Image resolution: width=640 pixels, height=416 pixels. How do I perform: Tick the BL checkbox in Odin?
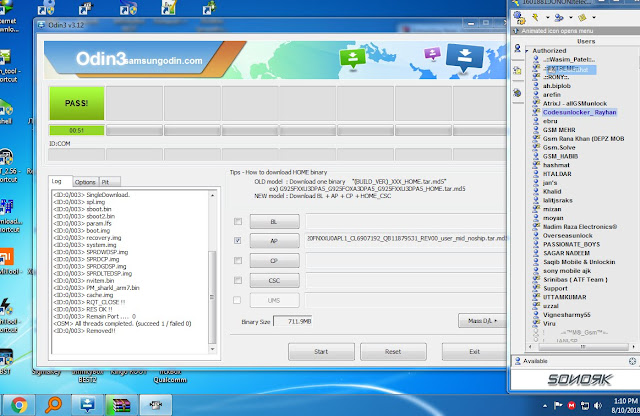pyautogui.click(x=238, y=221)
